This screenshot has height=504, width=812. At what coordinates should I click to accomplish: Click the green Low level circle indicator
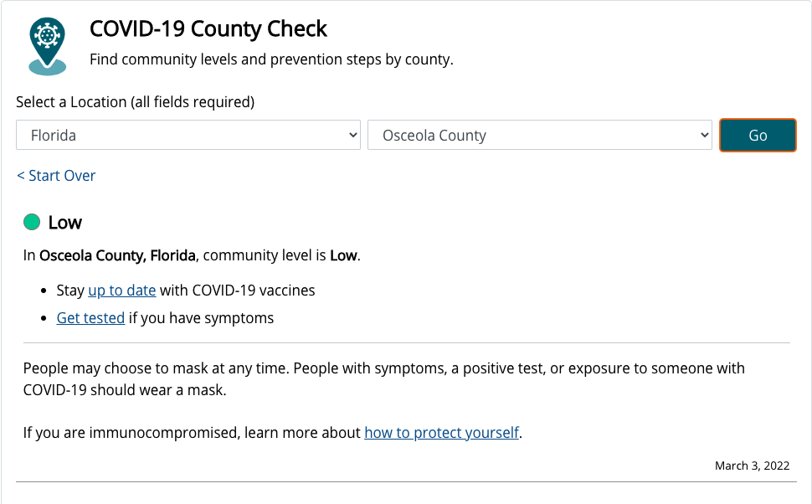pos(32,222)
